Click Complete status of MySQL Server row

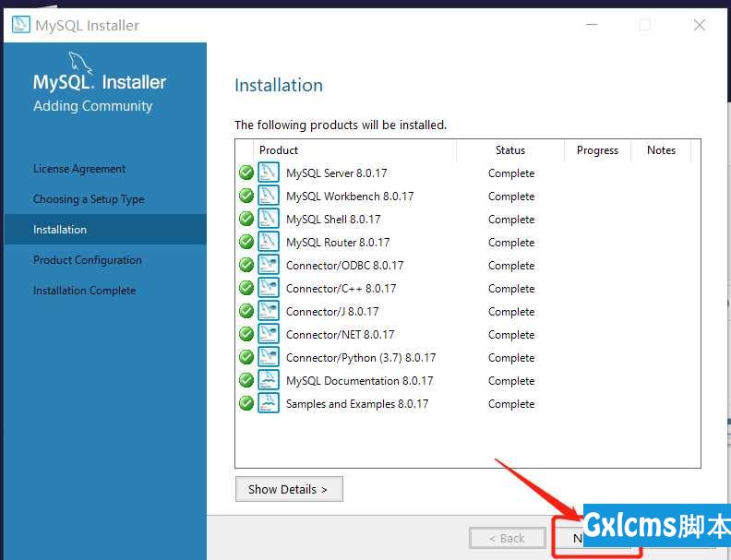pos(511,173)
